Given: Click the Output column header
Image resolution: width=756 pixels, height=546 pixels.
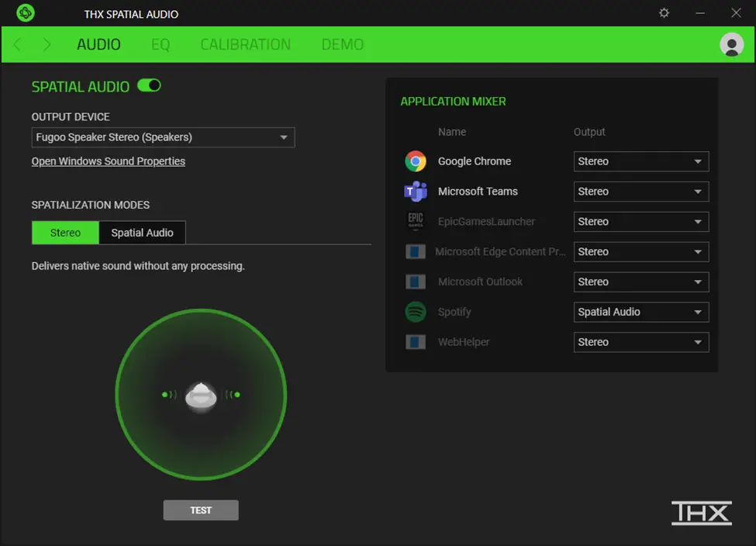Looking at the screenshot, I should coord(589,132).
